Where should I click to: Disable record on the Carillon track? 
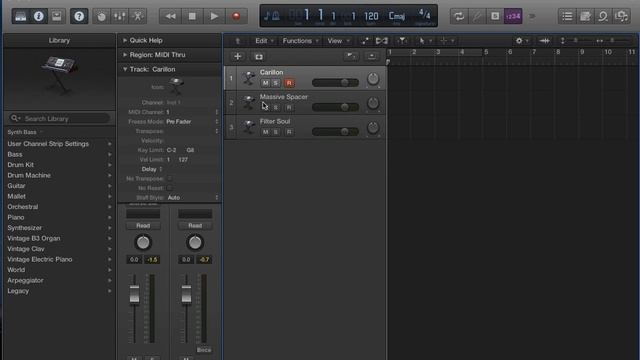click(289, 83)
